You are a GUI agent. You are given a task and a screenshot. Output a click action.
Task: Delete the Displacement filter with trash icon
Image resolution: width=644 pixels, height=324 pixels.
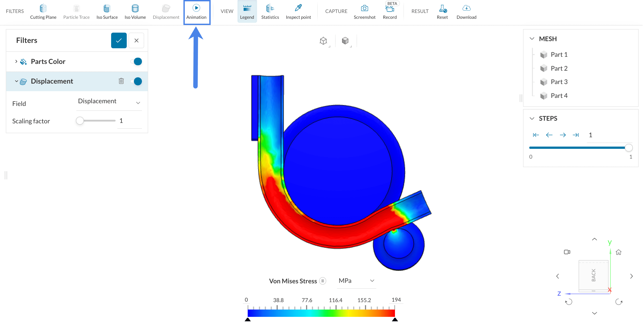121,81
